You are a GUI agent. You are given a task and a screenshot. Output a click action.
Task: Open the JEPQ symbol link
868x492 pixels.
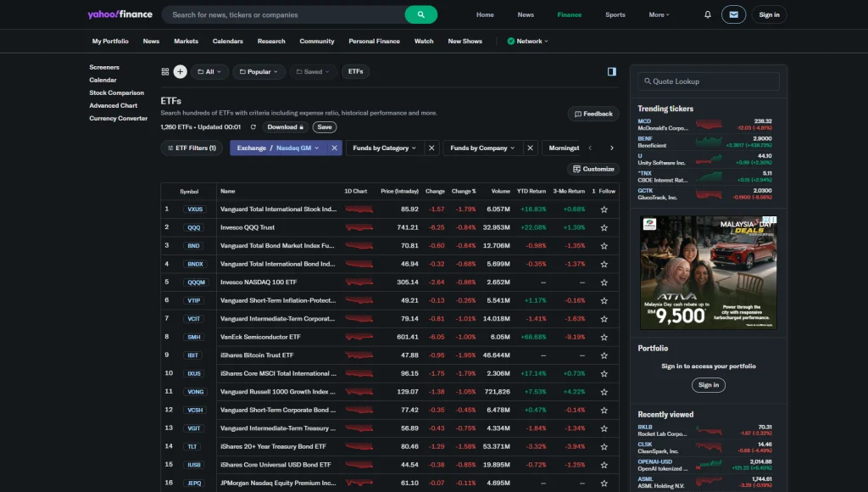pos(194,484)
